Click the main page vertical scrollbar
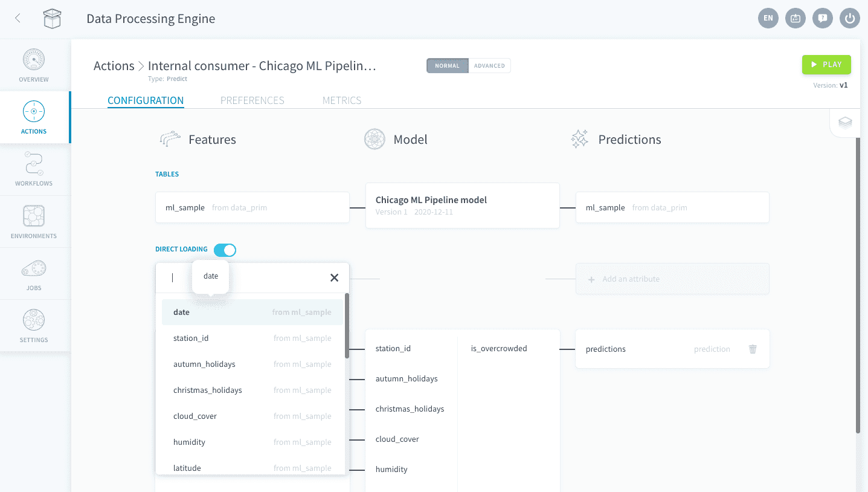Image resolution: width=868 pixels, height=492 pixels. [x=858, y=285]
